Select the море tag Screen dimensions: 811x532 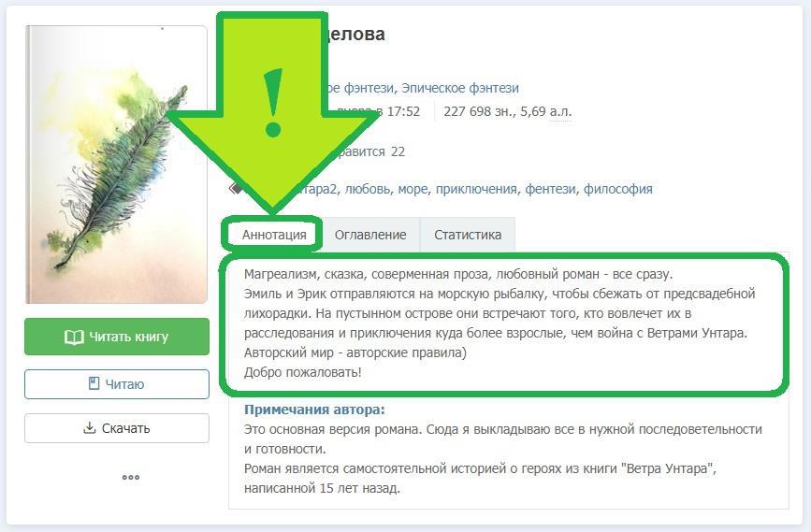413,189
